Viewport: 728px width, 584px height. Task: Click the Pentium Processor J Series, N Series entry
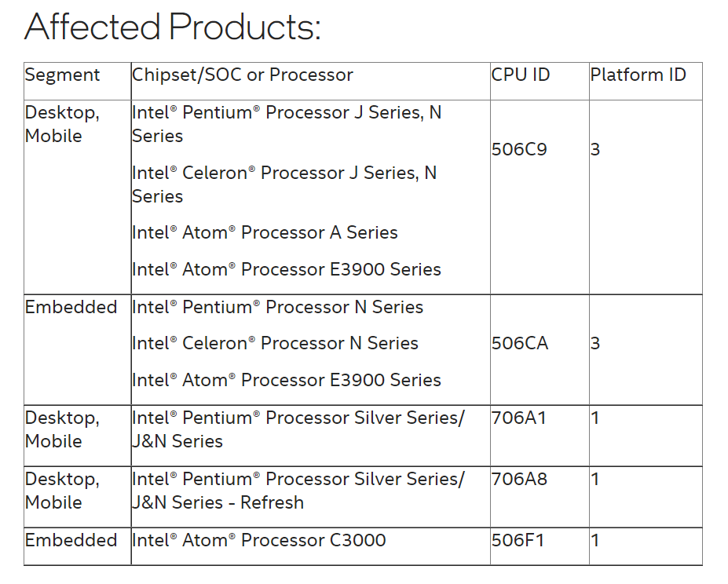pyautogui.click(x=287, y=124)
